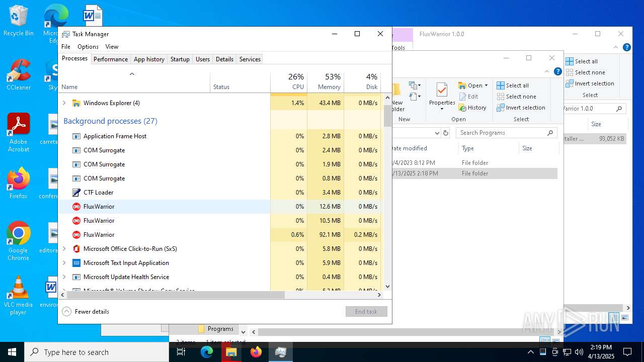Open the Open button dropdown arrow
644x362 pixels.
(486, 85)
